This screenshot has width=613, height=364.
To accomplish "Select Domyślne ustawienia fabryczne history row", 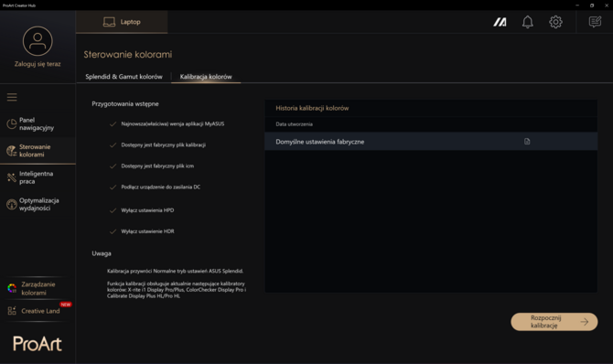I will pyautogui.click(x=431, y=142).
